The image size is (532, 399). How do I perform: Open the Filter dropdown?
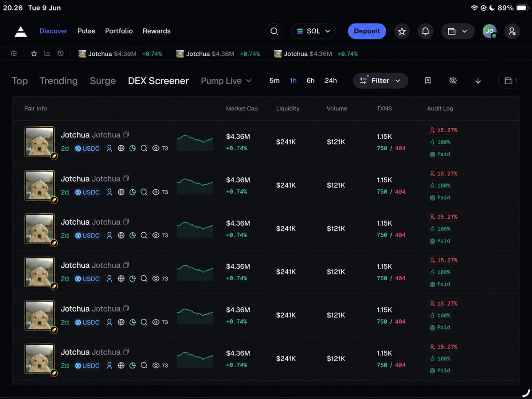click(x=380, y=81)
